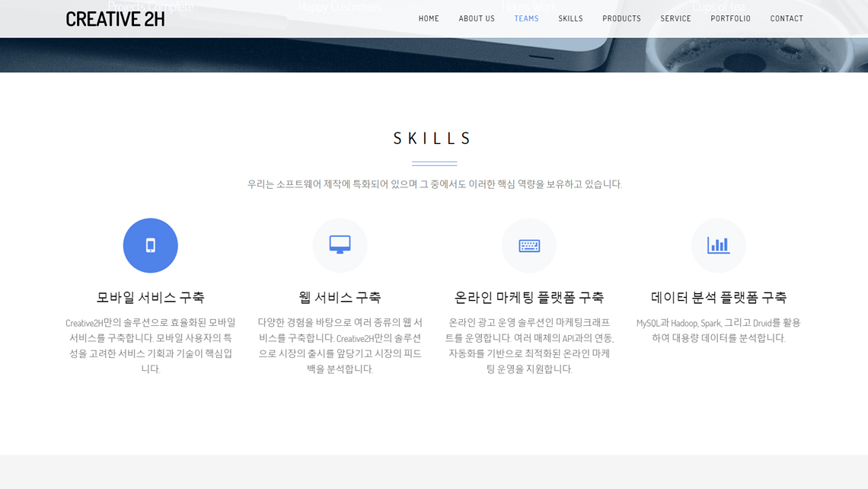Click the desktop monitor skill icon

pyautogui.click(x=340, y=245)
